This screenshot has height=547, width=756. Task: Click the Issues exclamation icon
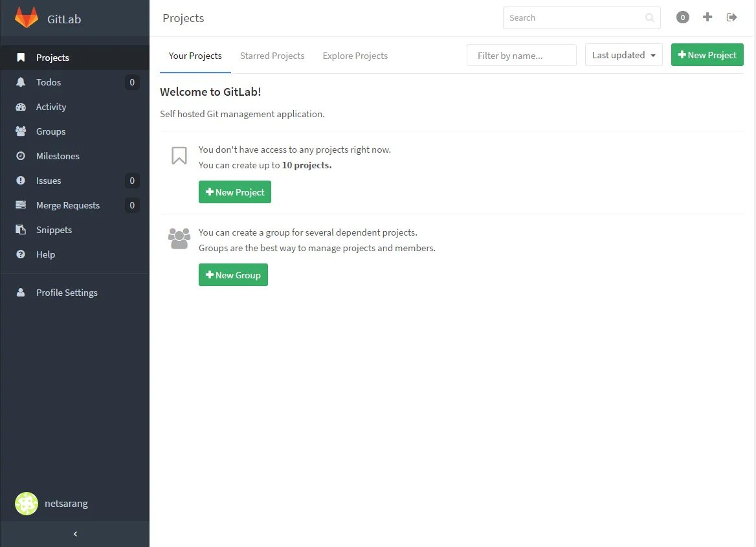point(21,181)
